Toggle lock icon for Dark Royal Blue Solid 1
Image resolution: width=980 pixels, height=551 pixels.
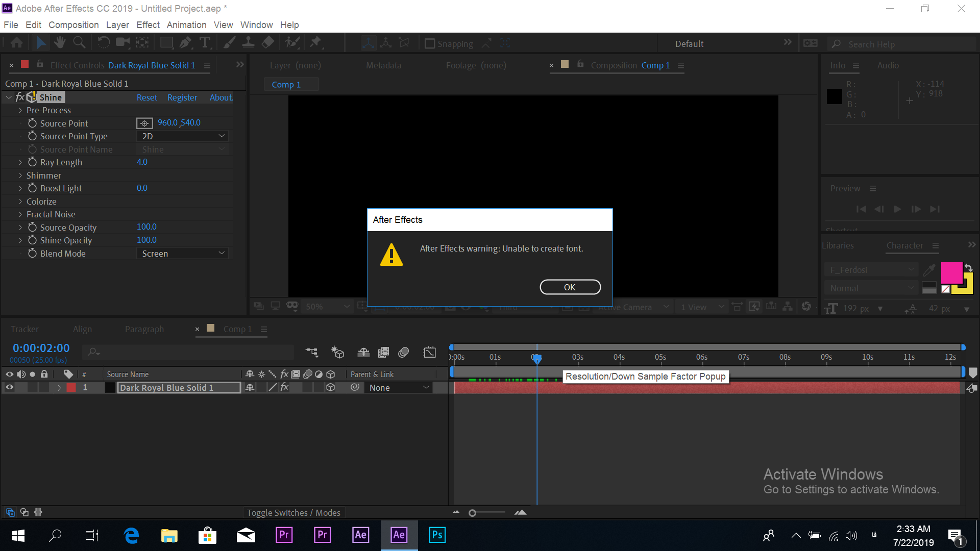point(42,388)
